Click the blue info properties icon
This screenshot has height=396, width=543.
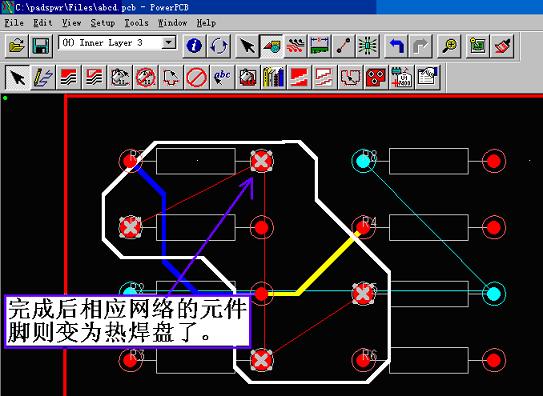point(194,45)
